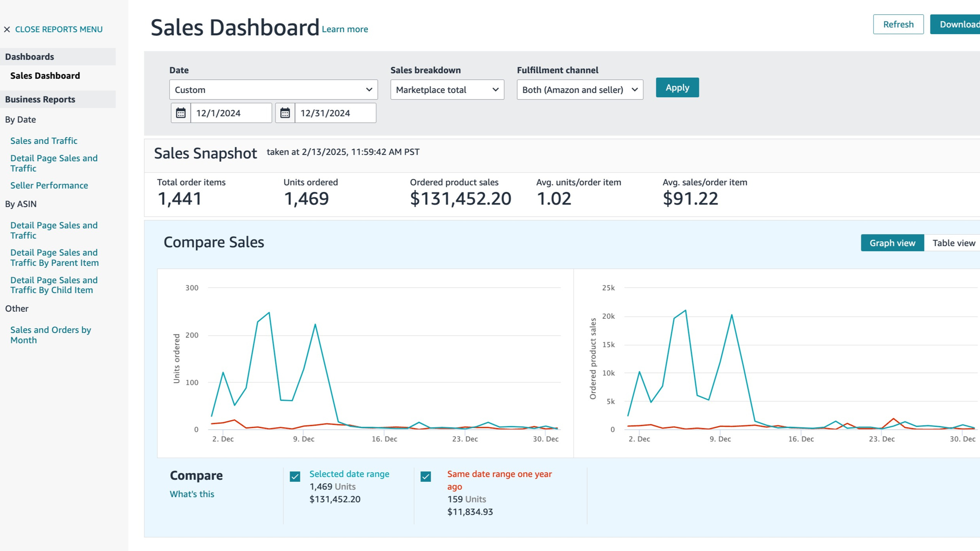This screenshot has width=980, height=551.
Task: Toggle Same date range one year ago checkbox
Action: click(425, 476)
